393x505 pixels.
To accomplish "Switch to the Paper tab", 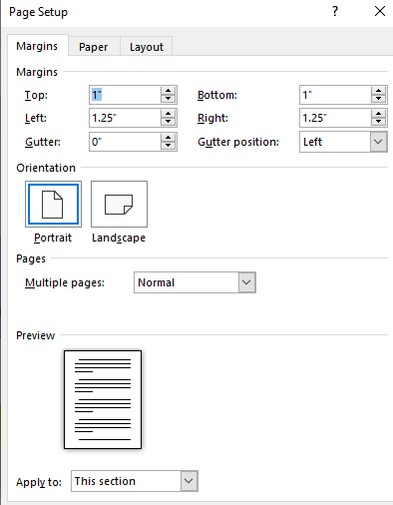I will click(x=93, y=47).
